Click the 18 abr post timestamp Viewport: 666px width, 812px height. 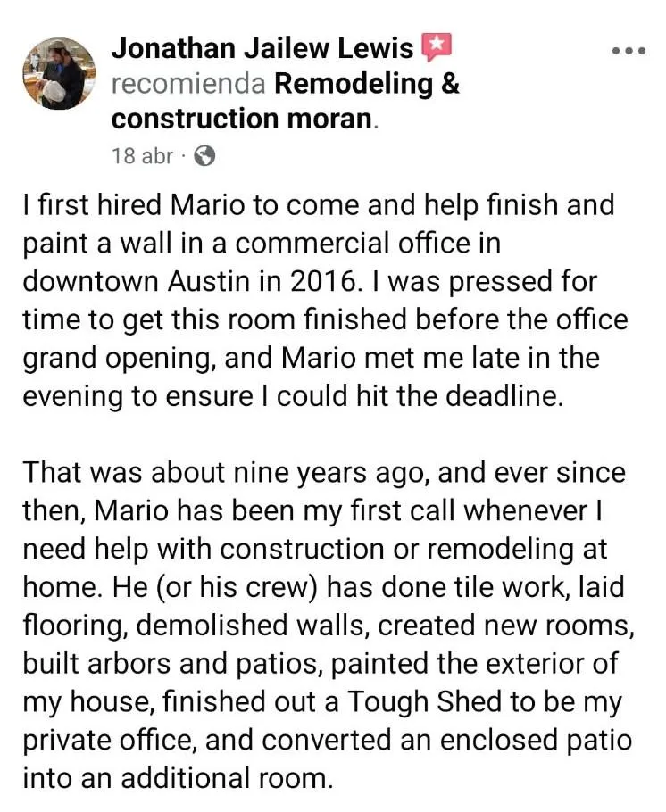(x=143, y=155)
